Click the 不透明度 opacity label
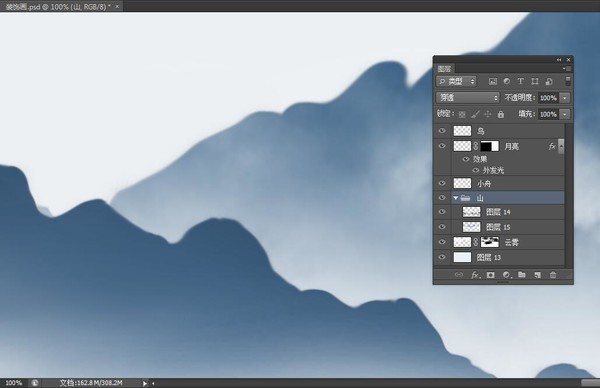 click(x=520, y=98)
